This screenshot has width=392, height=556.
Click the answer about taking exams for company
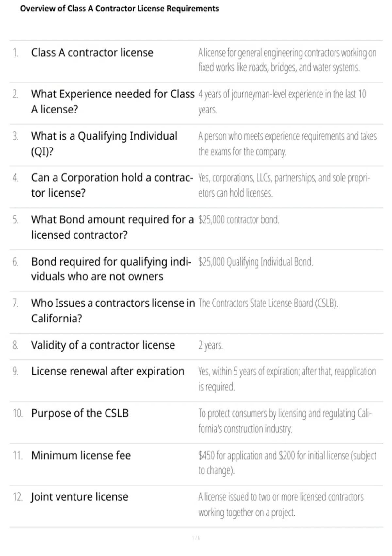(287, 144)
